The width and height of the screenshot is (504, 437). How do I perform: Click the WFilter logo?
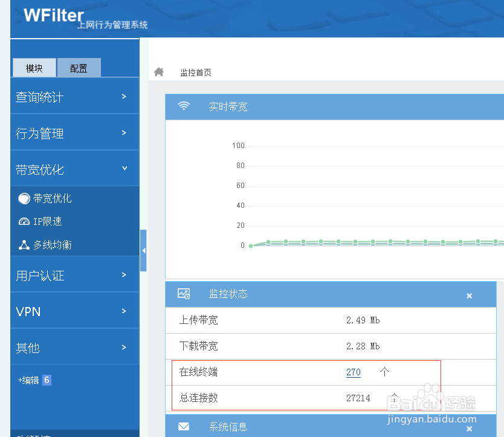coord(54,15)
